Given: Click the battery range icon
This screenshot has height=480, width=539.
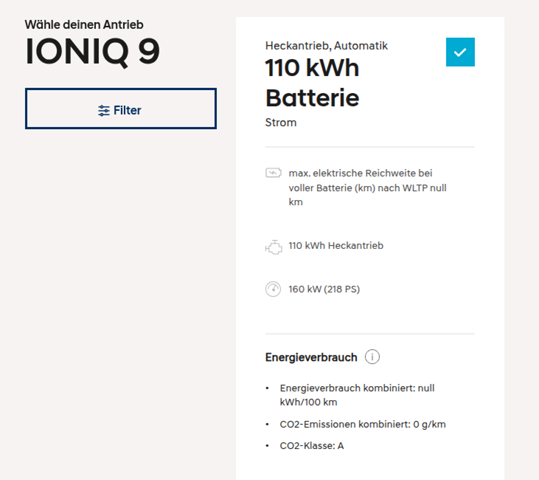Looking at the screenshot, I should (273, 173).
